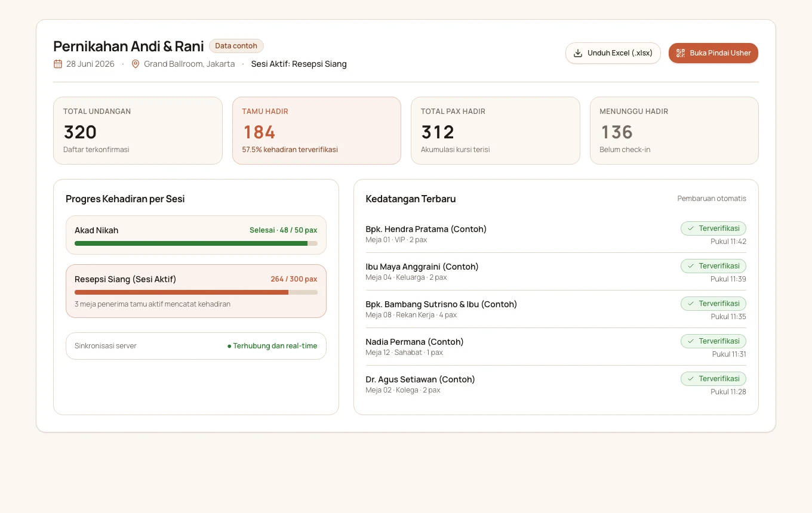Click the 57.5% kehadiran terverifikasi text

pyautogui.click(x=290, y=150)
